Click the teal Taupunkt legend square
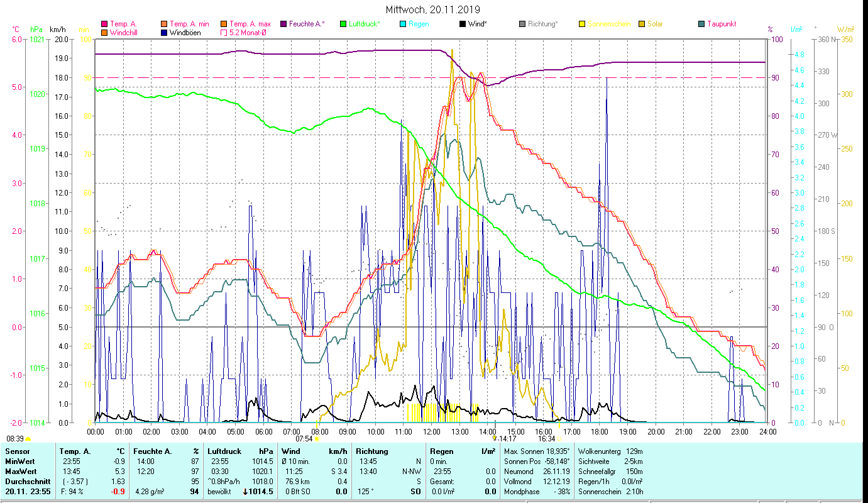The image size is (868, 503). pyautogui.click(x=701, y=24)
